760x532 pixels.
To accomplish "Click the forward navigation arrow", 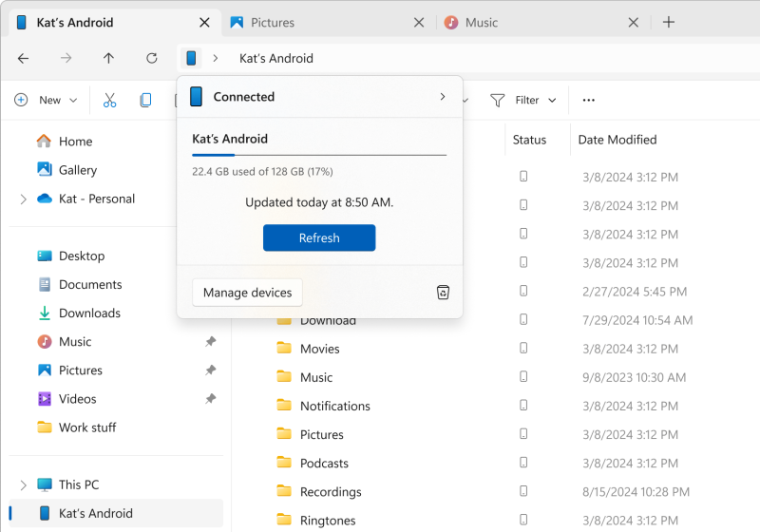I will point(66,59).
